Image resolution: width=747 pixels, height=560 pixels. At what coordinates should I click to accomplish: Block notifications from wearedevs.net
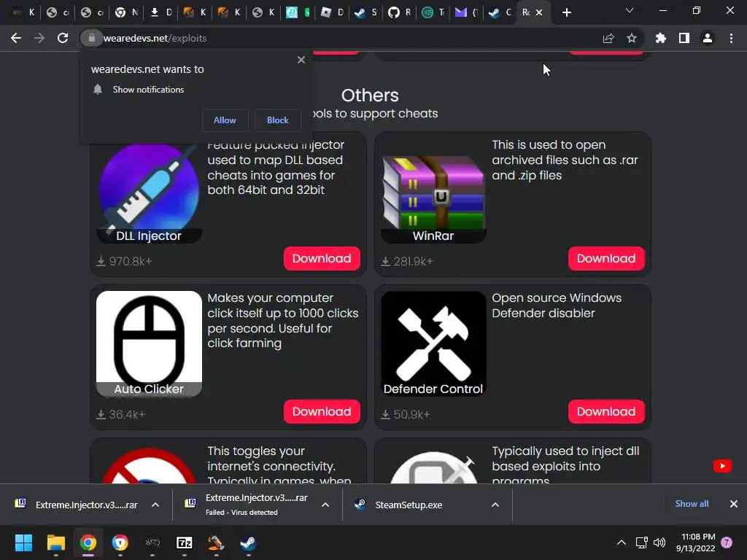coord(278,120)
